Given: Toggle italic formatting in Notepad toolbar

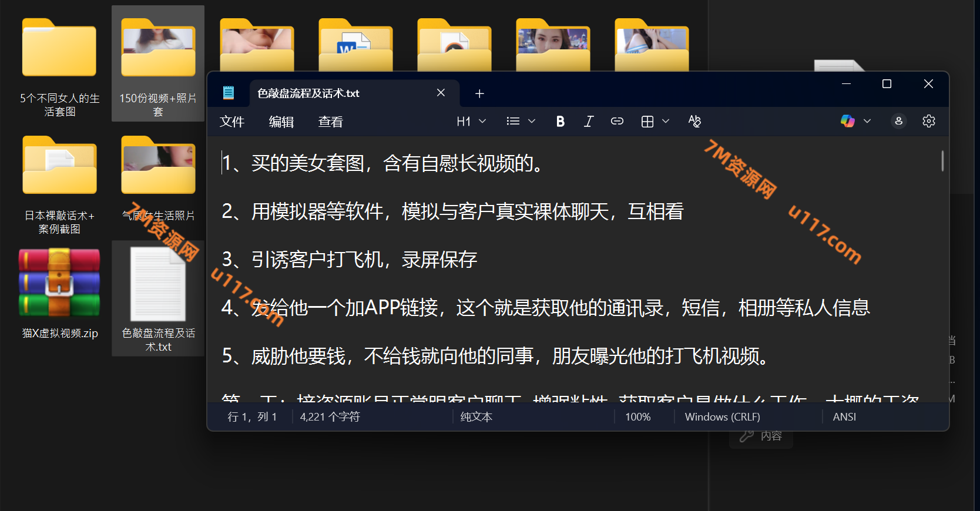Looking at the screenshot, I should click(x=588, y=122).
